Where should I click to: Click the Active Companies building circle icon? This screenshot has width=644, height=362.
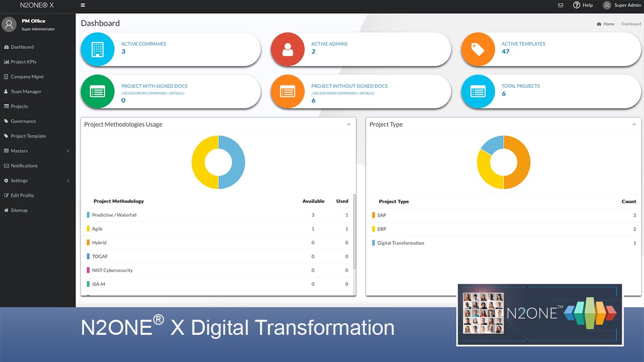coord(98,49)
